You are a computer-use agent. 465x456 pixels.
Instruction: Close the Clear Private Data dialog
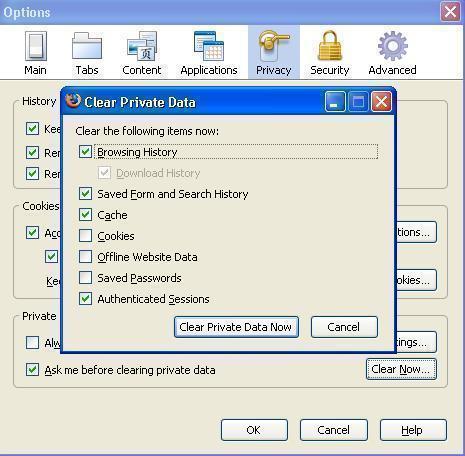point(381,102)
